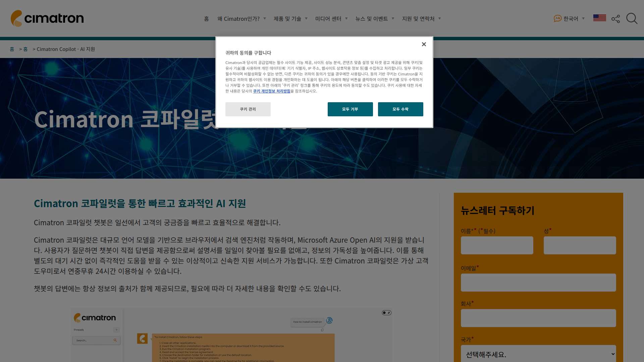Click the 귀하의 동의를 구합니다 dialog title

tap(248, 53)
